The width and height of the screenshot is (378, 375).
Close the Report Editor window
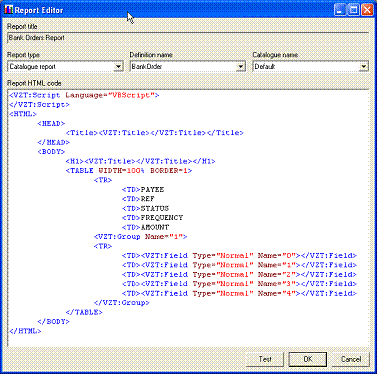tap(367, 10)
